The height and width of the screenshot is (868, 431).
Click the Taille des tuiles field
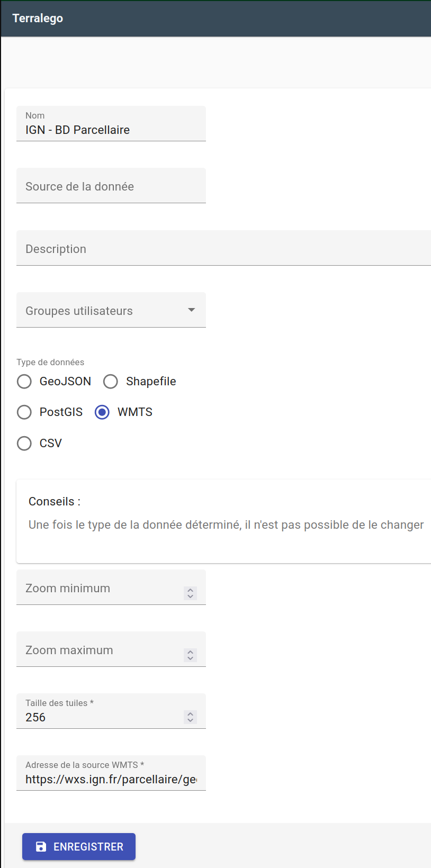pos(111,711)
